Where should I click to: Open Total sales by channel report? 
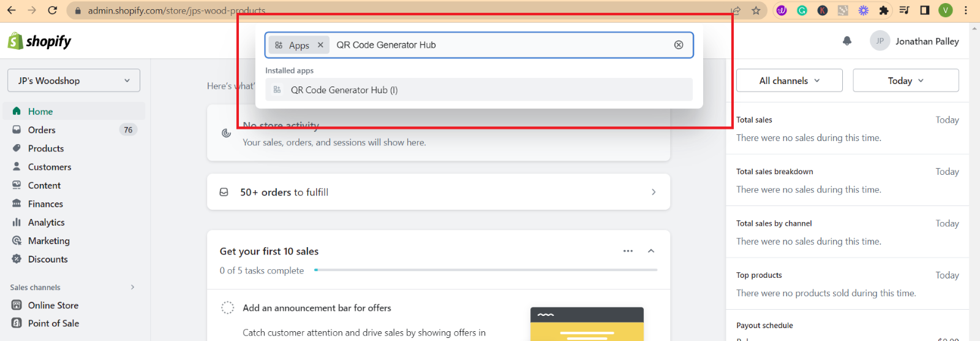pos(774,223)
